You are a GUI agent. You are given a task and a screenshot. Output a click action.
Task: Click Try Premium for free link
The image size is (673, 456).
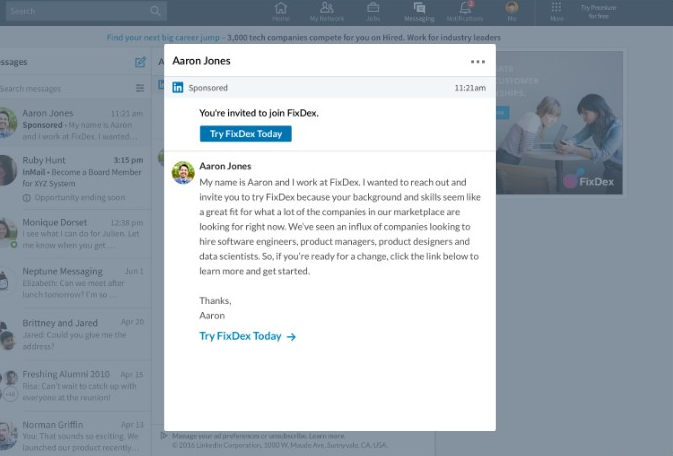coord(598,12)
